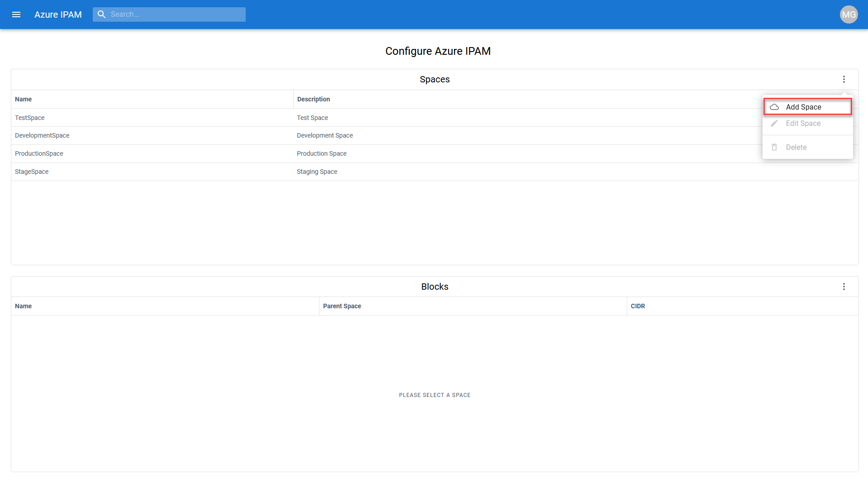The image size is (868, 483).
Task: Click the Development Space description cell
Action: pos(324,135)
